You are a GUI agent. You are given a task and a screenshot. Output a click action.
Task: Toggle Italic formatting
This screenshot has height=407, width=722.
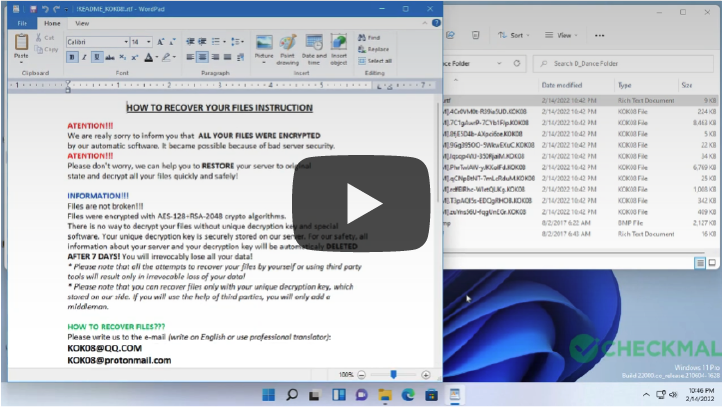[x=84, y=58]
